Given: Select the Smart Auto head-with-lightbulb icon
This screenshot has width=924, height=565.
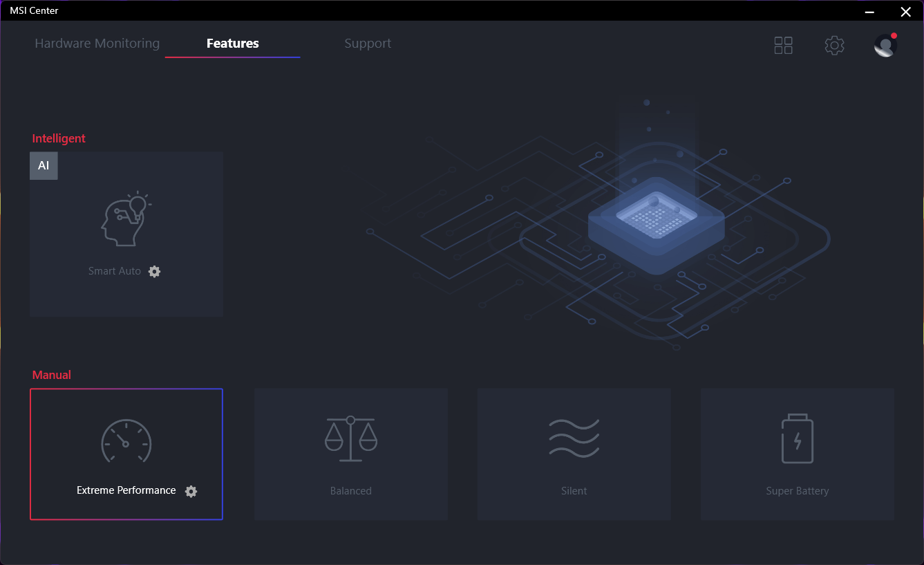Looking at the screenshot, I should pos(126,219).
